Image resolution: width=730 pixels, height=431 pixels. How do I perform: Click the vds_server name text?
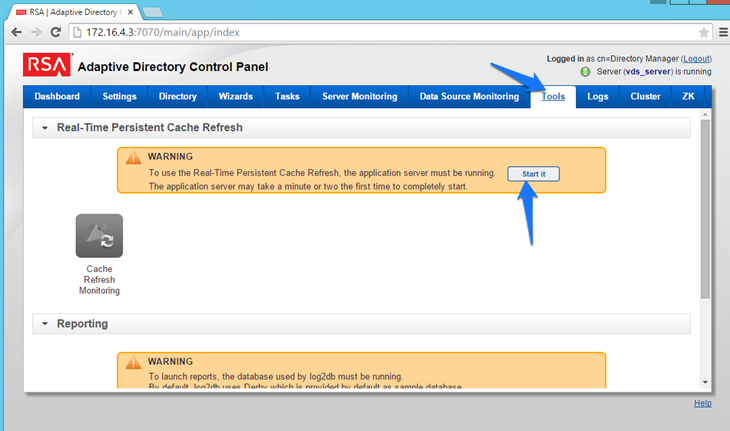point(648,72)
